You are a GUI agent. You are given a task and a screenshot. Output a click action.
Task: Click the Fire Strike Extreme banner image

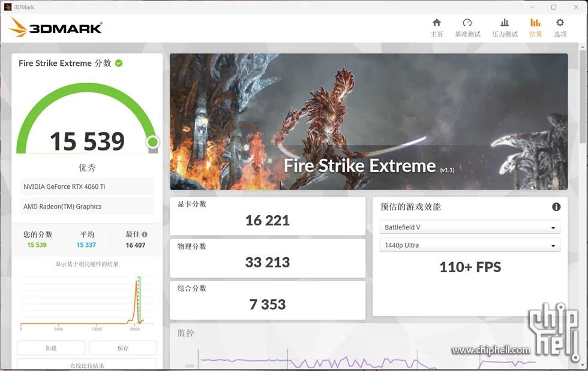click(368, 122)
